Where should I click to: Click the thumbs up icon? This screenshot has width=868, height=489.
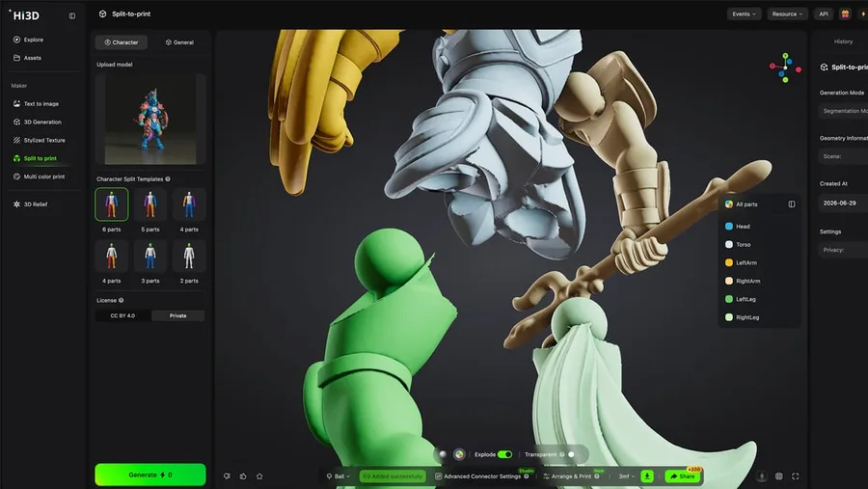point(243,476)
